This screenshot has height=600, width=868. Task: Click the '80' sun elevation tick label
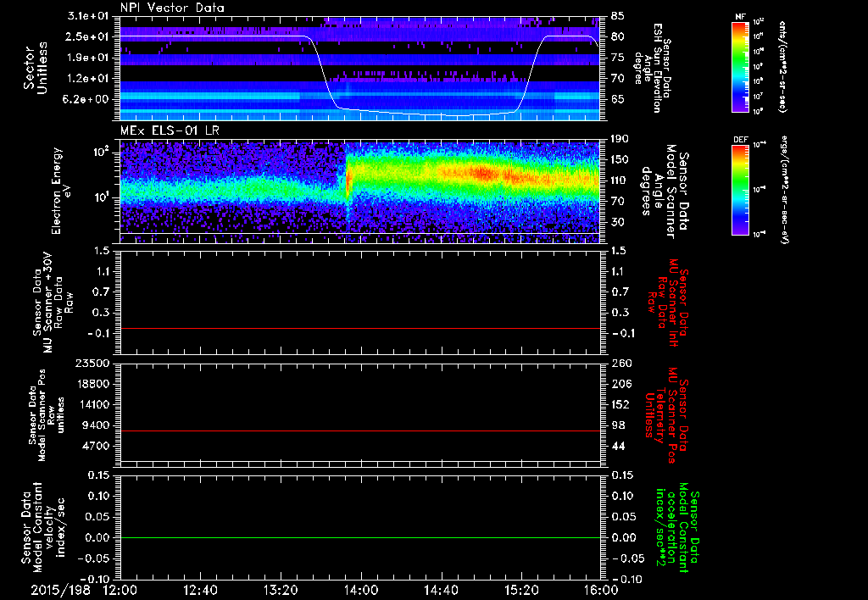point(617,36)
